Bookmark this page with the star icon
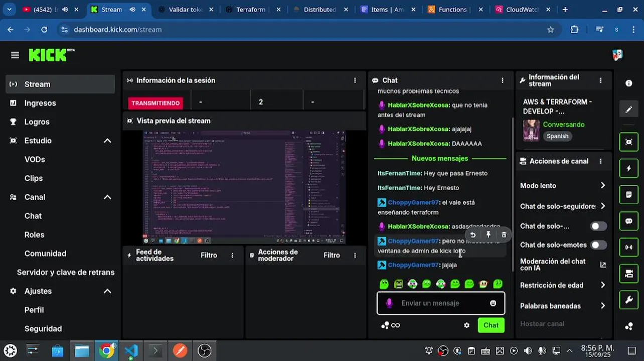The width and height of the screenshot is (644, 361). coord(550,30)
